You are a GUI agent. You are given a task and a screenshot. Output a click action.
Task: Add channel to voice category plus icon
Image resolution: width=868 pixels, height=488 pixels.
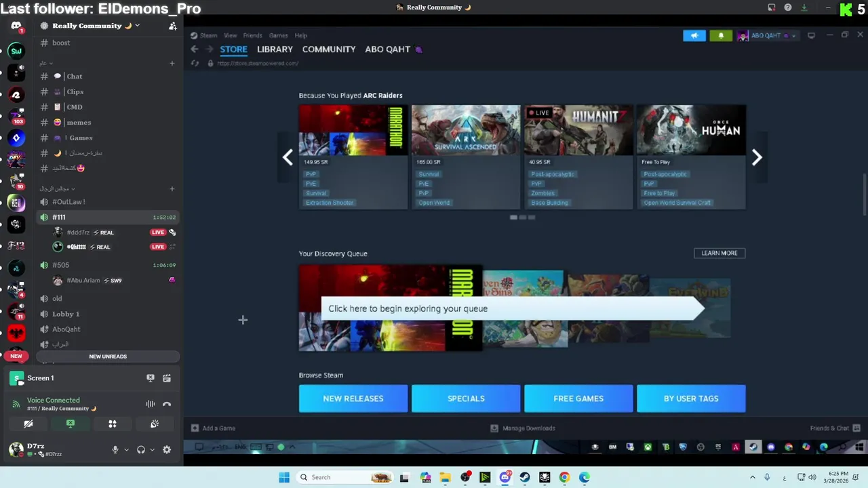click(x=172, y=188)
